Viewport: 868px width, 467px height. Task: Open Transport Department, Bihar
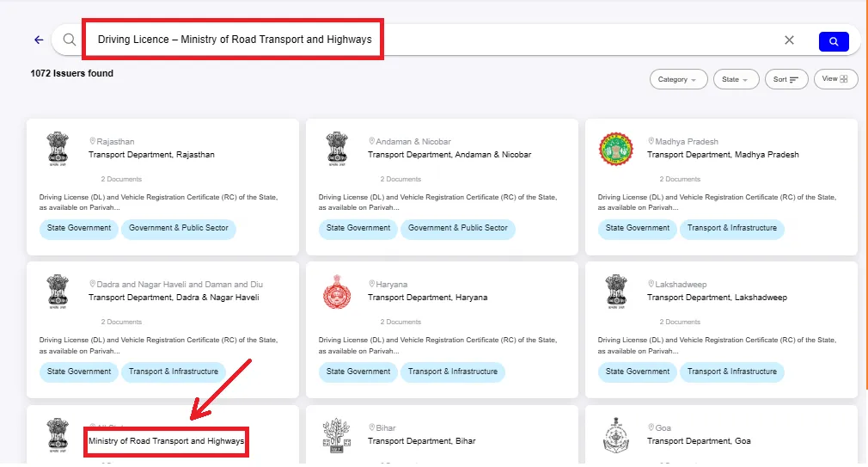[x=422, y=441]
